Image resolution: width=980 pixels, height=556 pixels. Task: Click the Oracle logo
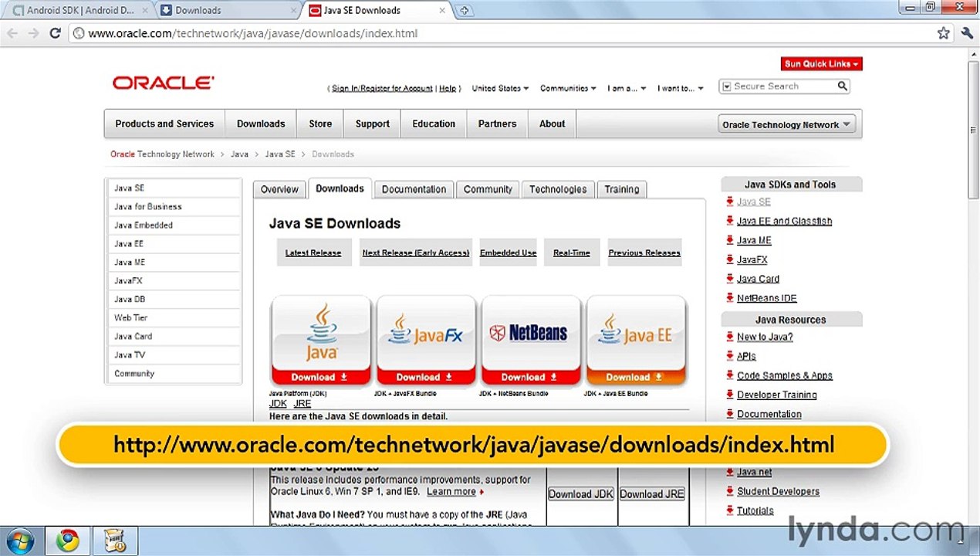[x=163, y=83]
